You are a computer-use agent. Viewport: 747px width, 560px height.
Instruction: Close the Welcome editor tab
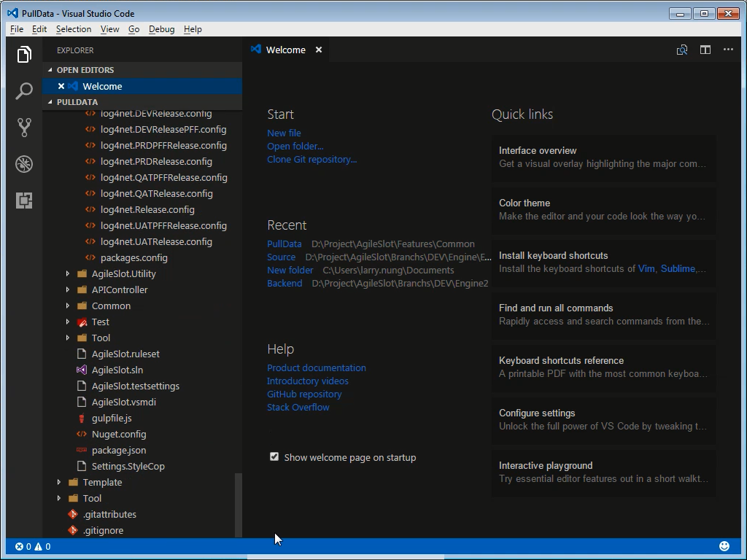tap(319, 50)
